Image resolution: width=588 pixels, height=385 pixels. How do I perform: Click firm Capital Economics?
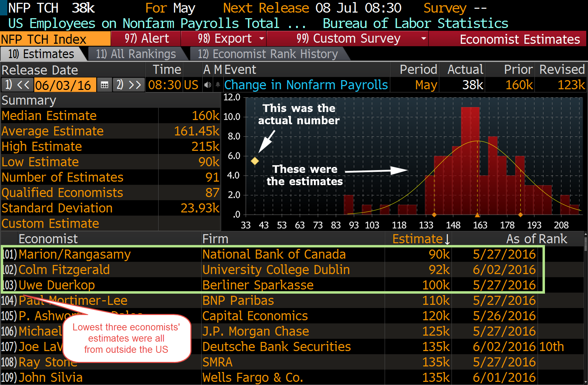pyautogui.click(x=255, y=316)
